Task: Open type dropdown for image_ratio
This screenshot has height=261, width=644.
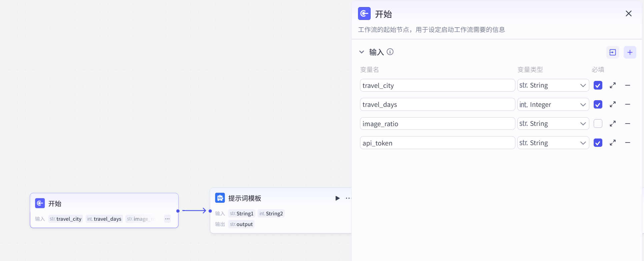Action: 553,124
